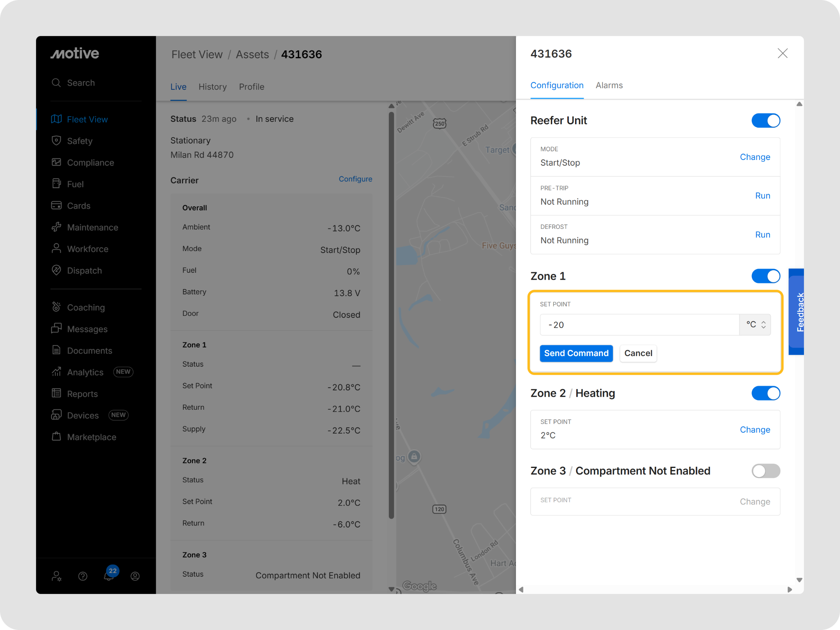Open the History tab
840x630 pixels.
(x=212, y=87)
